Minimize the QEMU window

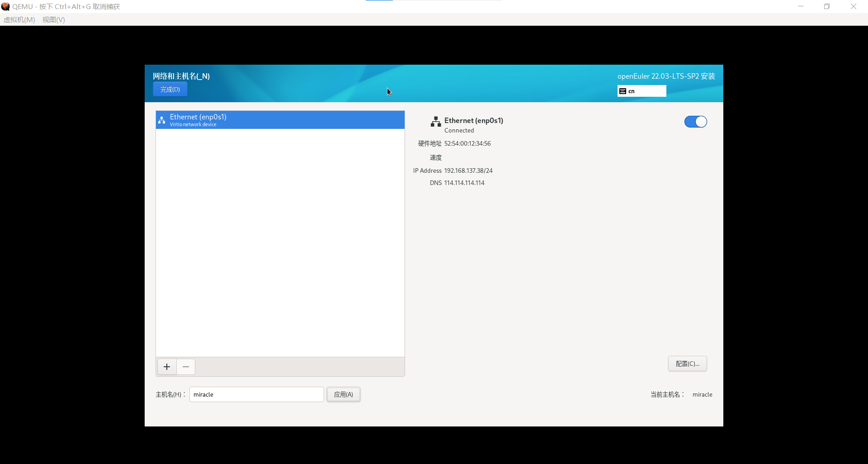pos(801,6)
